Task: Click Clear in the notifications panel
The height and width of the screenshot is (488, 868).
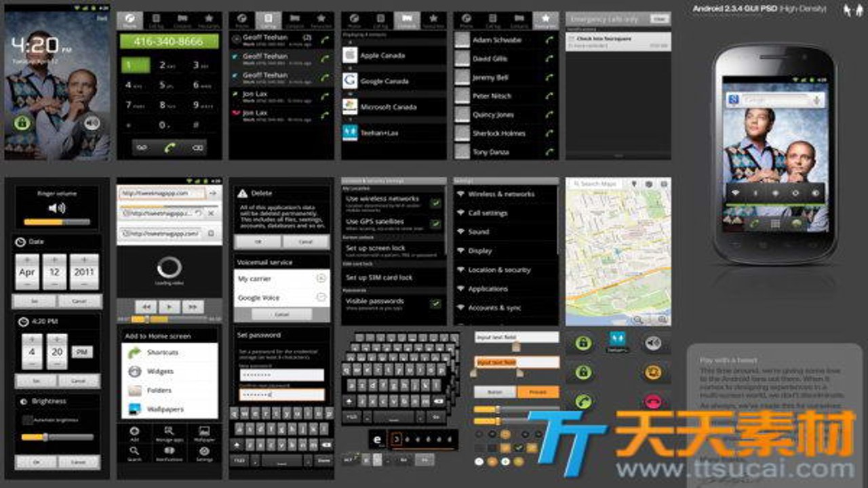Action: pos(659,20)
